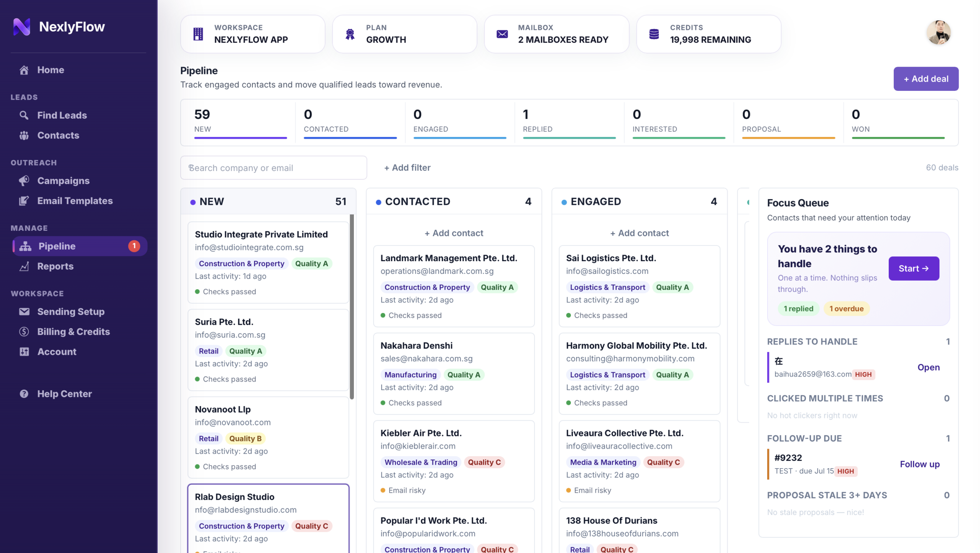Open the Suria Pte. Ltd. deal card

(268, 350)
